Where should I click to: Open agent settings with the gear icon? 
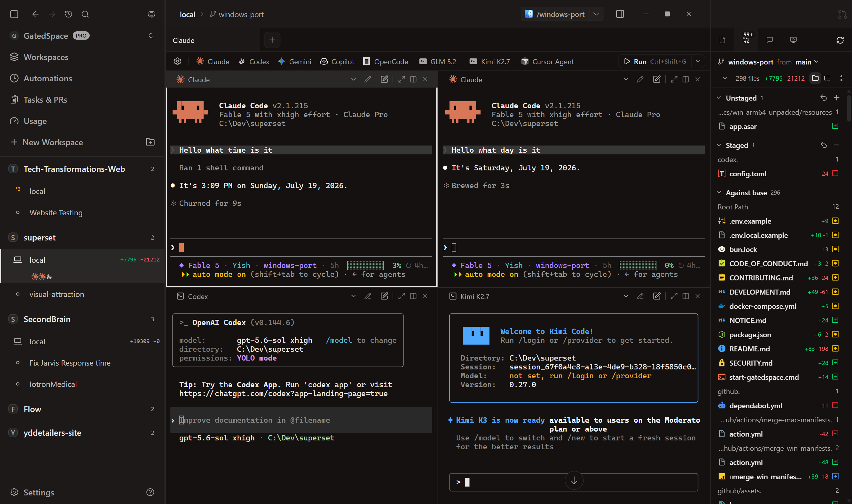pyautogui.click(x=177, y=62)
